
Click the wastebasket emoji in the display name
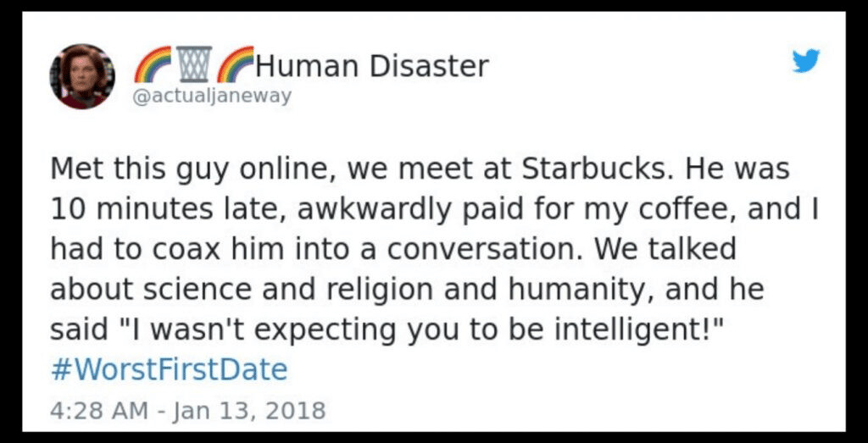(193, 65)
